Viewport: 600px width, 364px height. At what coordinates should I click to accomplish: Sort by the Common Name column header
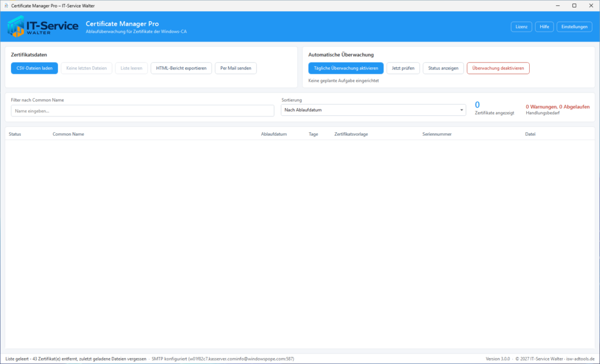pos(68,134)
